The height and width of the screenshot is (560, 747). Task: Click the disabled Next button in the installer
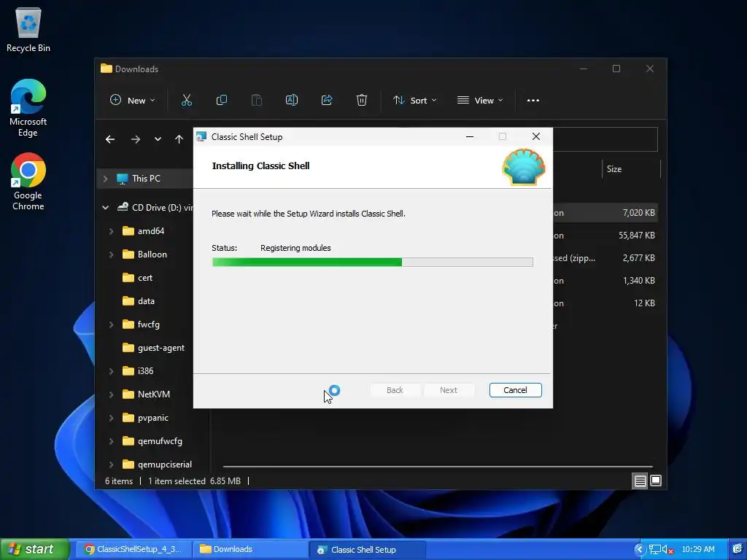(x=449, y=390)
